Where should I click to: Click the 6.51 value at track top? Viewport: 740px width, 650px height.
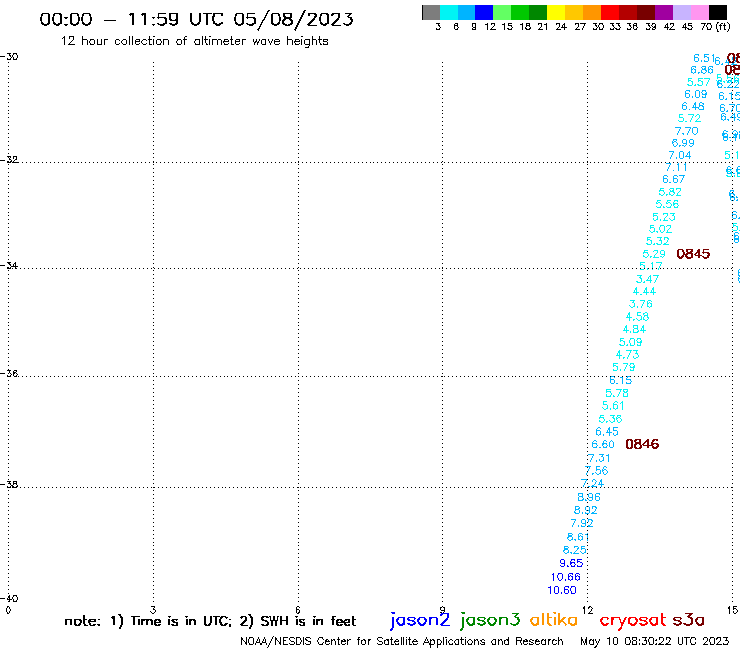(x=704, y=58)
